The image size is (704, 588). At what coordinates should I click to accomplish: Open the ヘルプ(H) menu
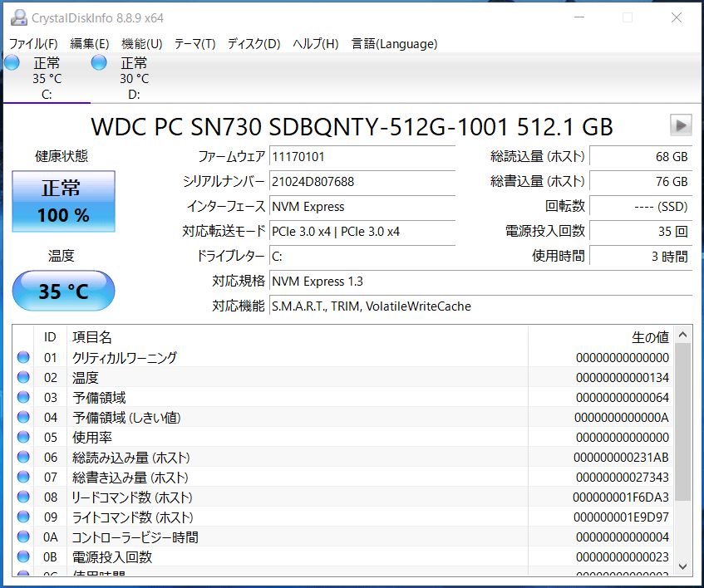click(315, 43)
